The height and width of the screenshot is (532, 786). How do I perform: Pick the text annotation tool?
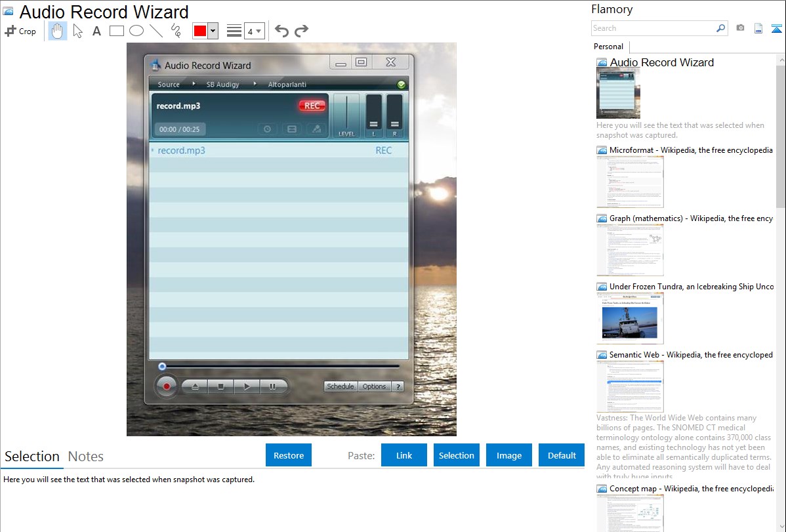tap(96, 31)
